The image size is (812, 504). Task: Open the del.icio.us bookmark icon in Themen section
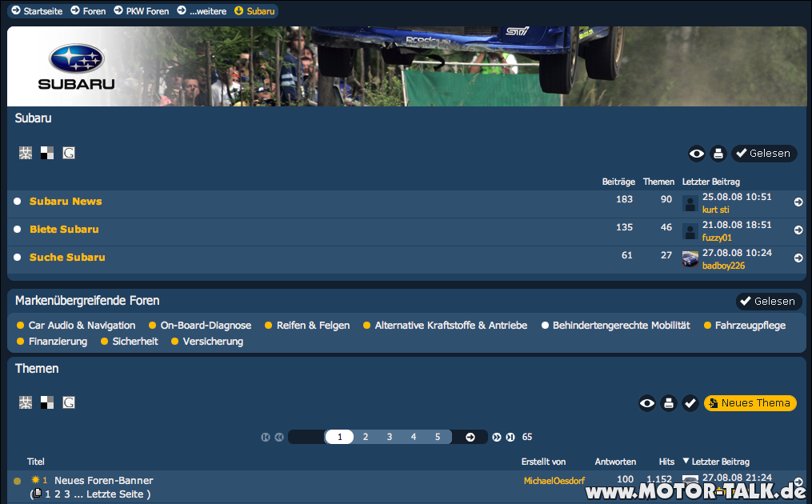tap(47, 402)
